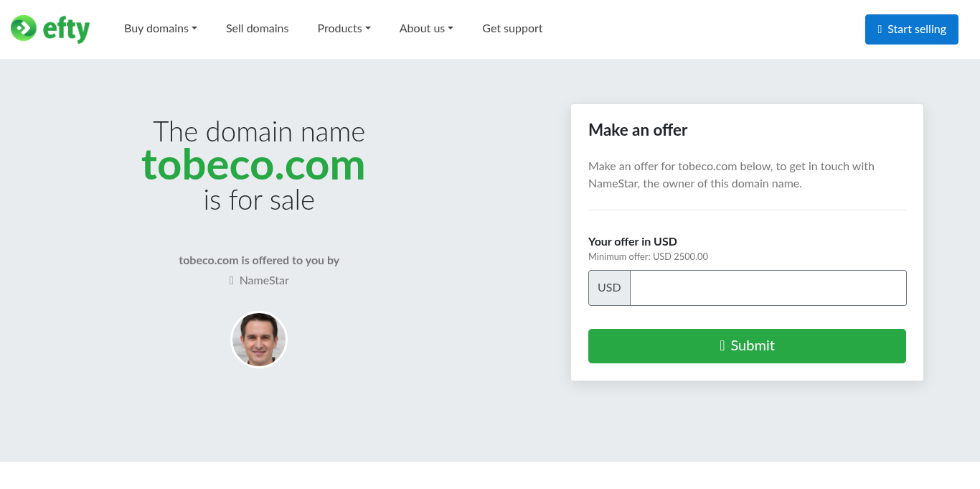Open the Products dropdown menu
The width and height of the screenshot is (980, 489).
[x=344, y=29]
